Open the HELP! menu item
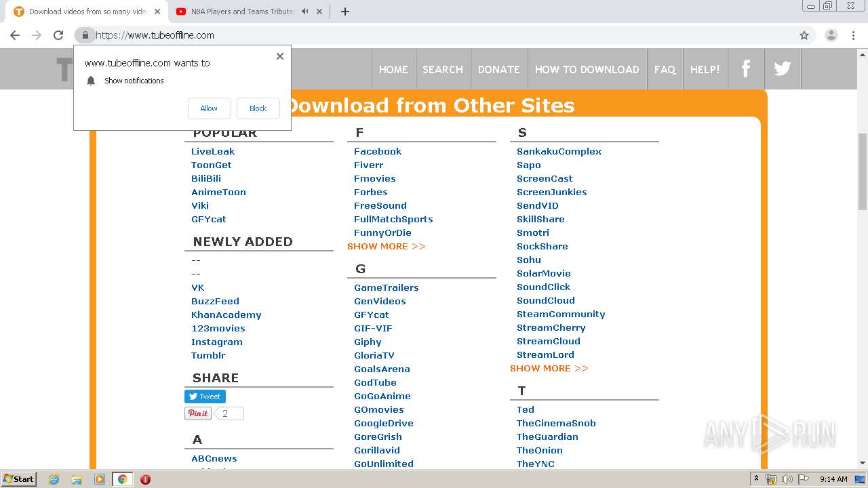Image resolution: width=868 pixels, height=488 pixels. [x=705, y=69]
